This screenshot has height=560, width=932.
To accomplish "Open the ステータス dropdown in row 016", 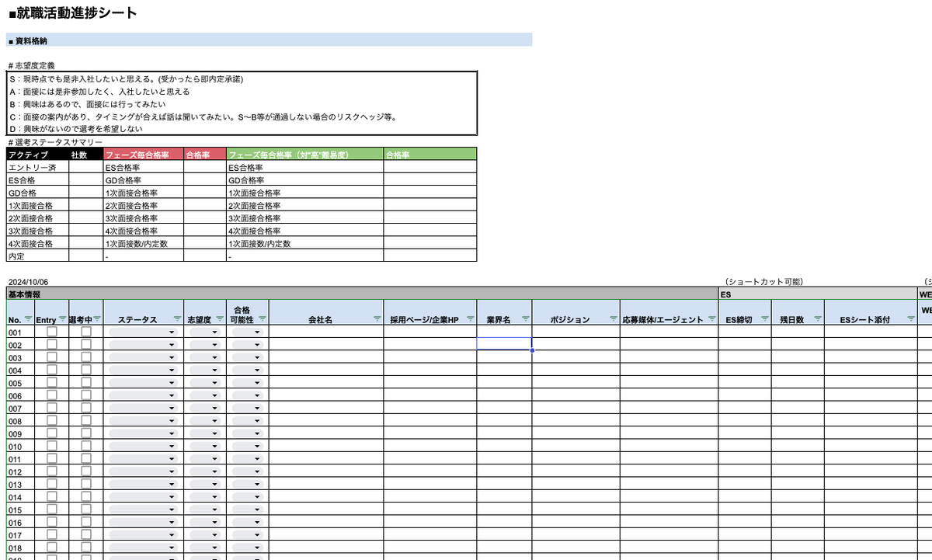I will (x=144, y=522).
